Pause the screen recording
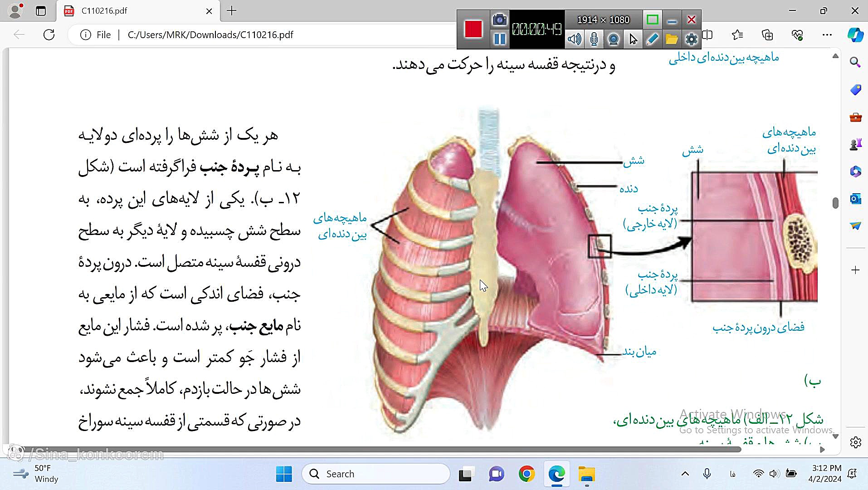The image size is (868, 490). (499, 39)
